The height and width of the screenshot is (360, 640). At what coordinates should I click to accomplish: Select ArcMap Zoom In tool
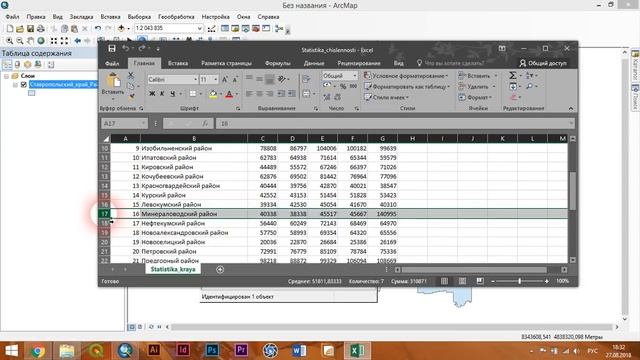click(x=9, y=41)
